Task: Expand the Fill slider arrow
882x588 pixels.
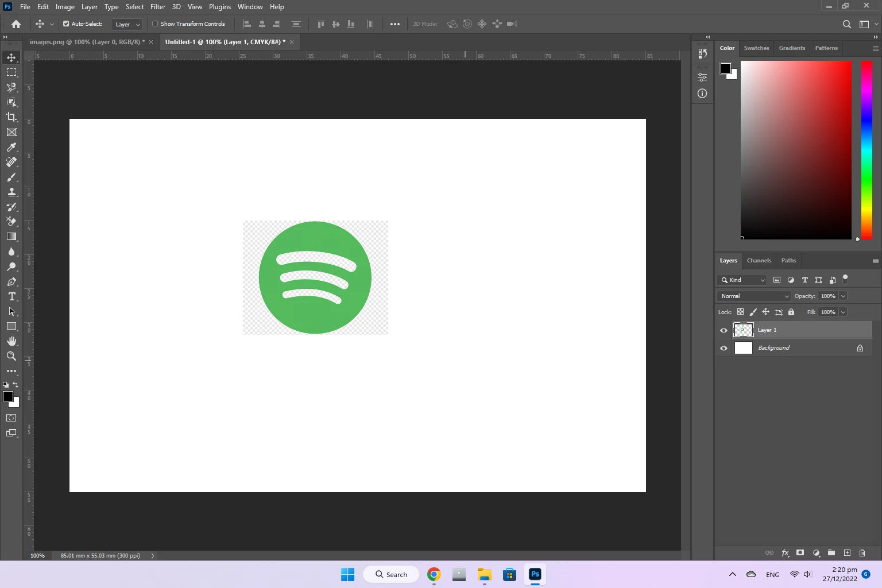Action: [x=843, y=312]
